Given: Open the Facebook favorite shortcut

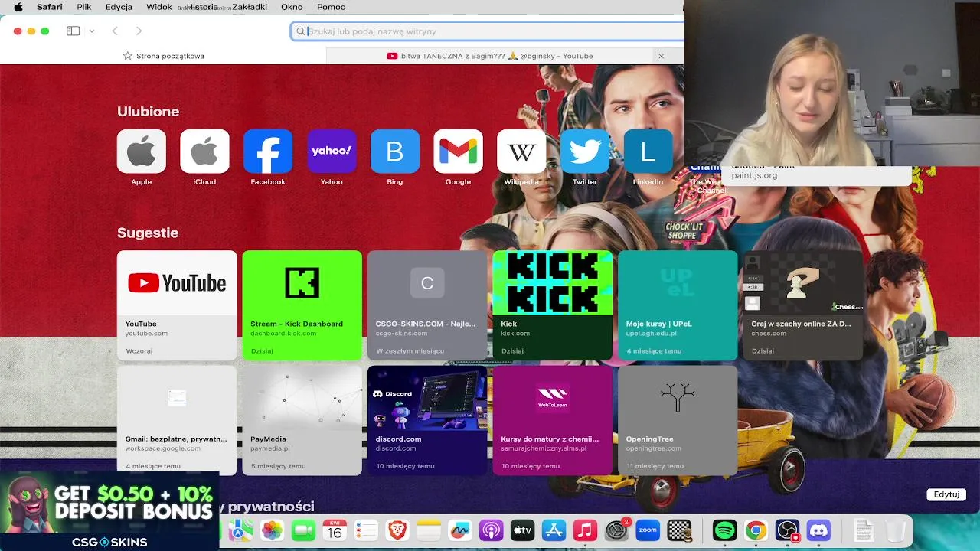Looking at the screenshot, I should [268, 151].
